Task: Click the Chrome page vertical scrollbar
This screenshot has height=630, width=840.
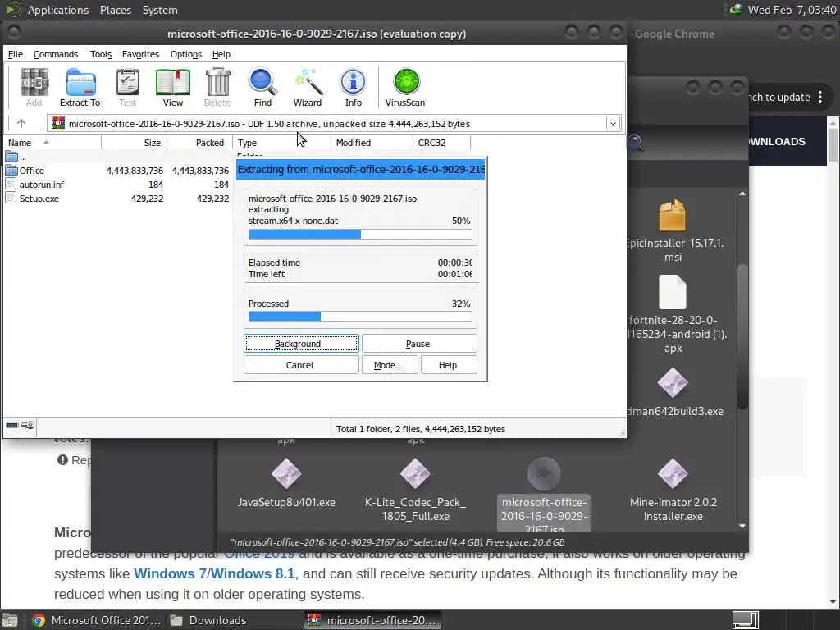Action: click(x=833, y=144)
